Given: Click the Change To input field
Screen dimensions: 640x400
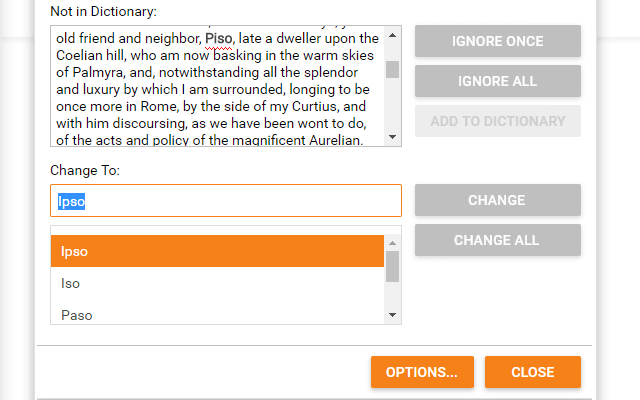Looking at the screenshot, I should (225, 201).
